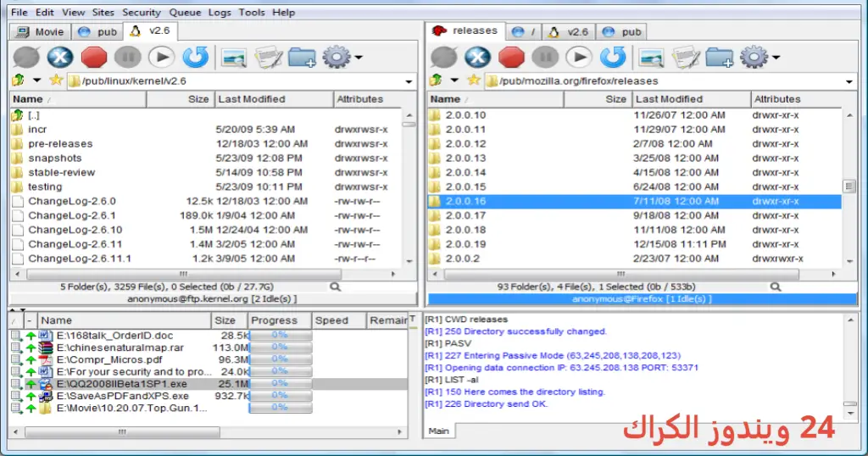Click the Disconnect X icon in left pane toolbar

(x=60, y=57)
